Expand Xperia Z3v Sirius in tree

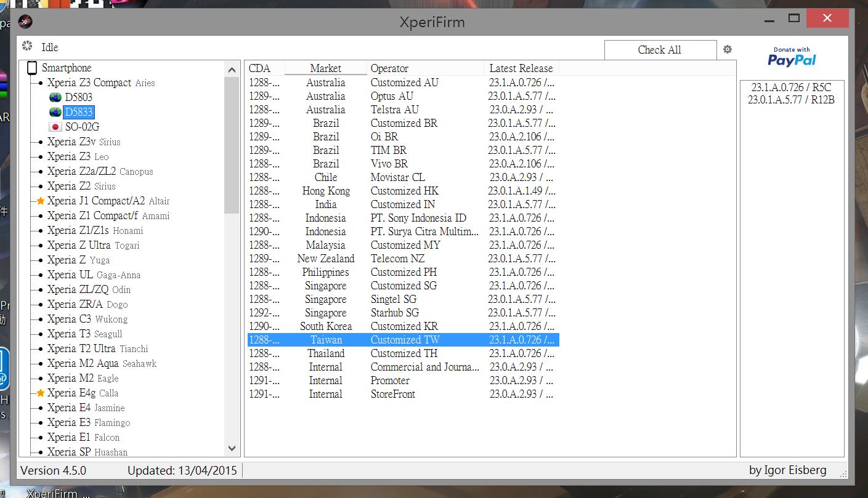coord(41,142)
